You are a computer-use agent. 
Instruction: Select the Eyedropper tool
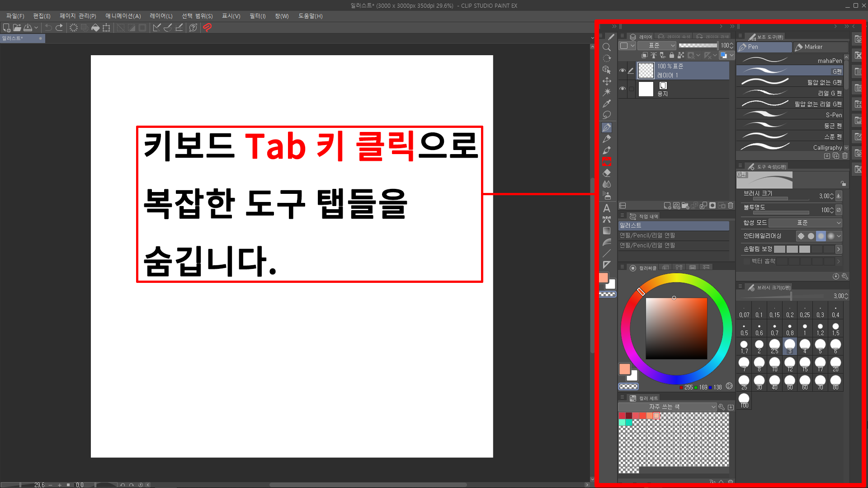tap(607, 103)
